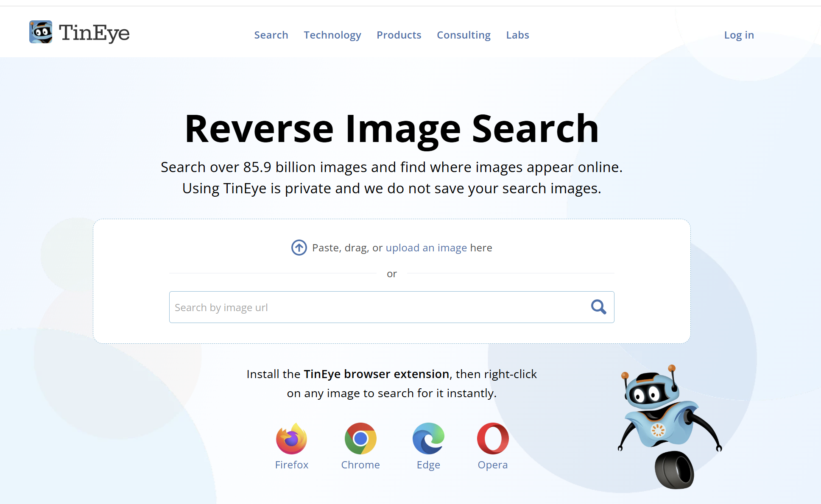Screen dimensions: 821x504
Task: Click the "upload an image" link
Action: point(426,248)
